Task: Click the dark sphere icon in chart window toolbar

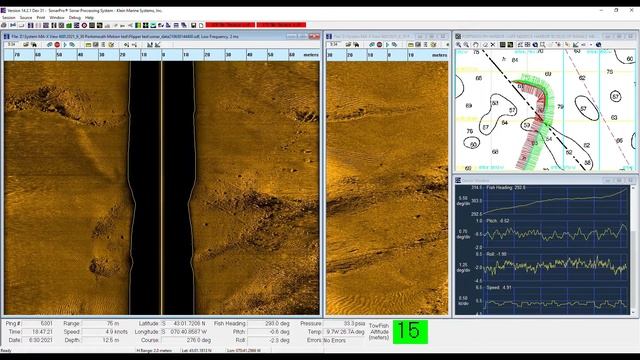Action: (x=535, y=44)
